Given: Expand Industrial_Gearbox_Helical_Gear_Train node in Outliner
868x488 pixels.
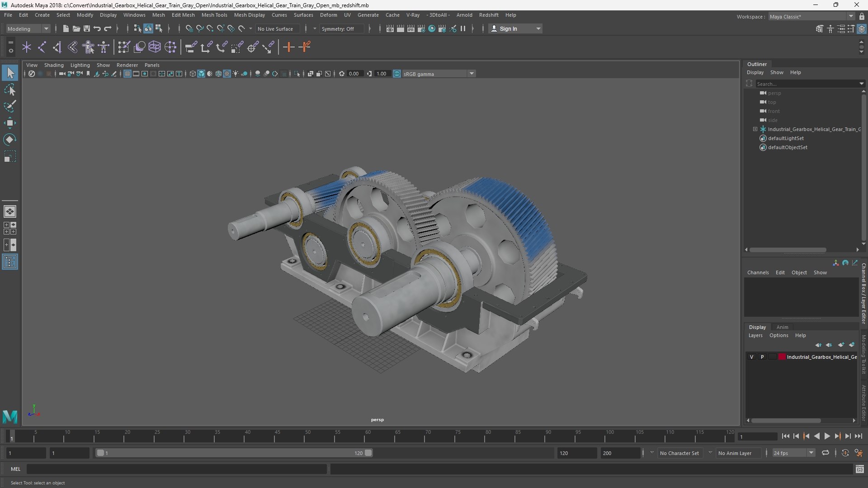Looking at the screenshot, I should point(755,129).
